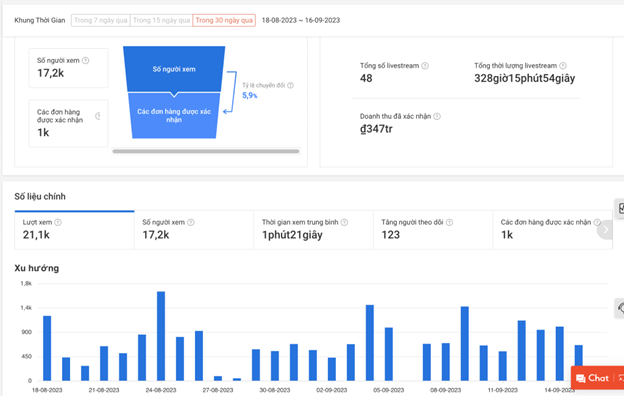The width and height of the screenshot is (624, 396).
Task: Click help icon beside Tổng thời lượng livestream
Action: click(x=563, y=66)
